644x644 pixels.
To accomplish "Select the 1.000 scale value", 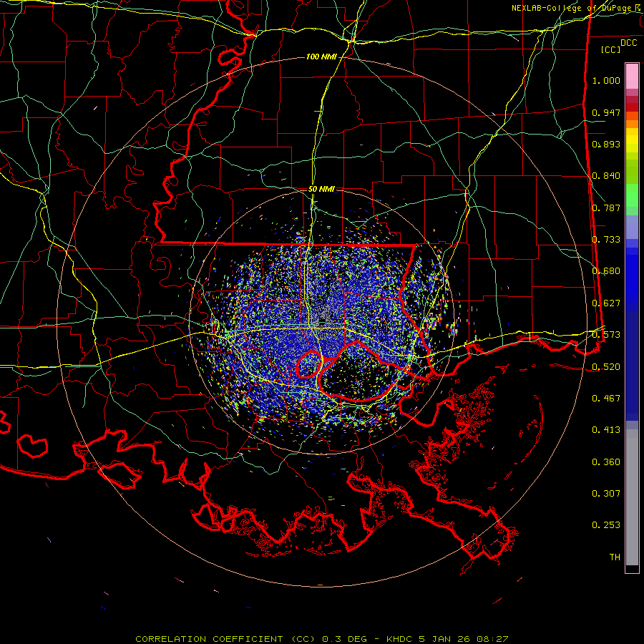I will (606, 80).
